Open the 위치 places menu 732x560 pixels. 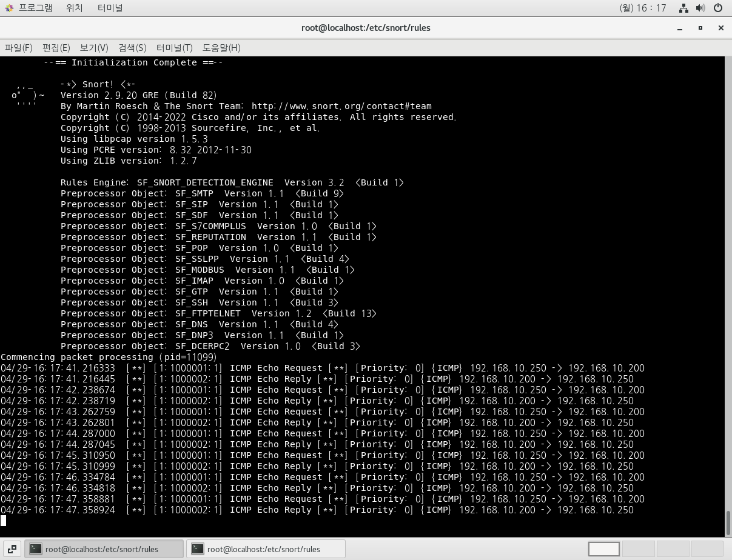(x=75, y=8)
